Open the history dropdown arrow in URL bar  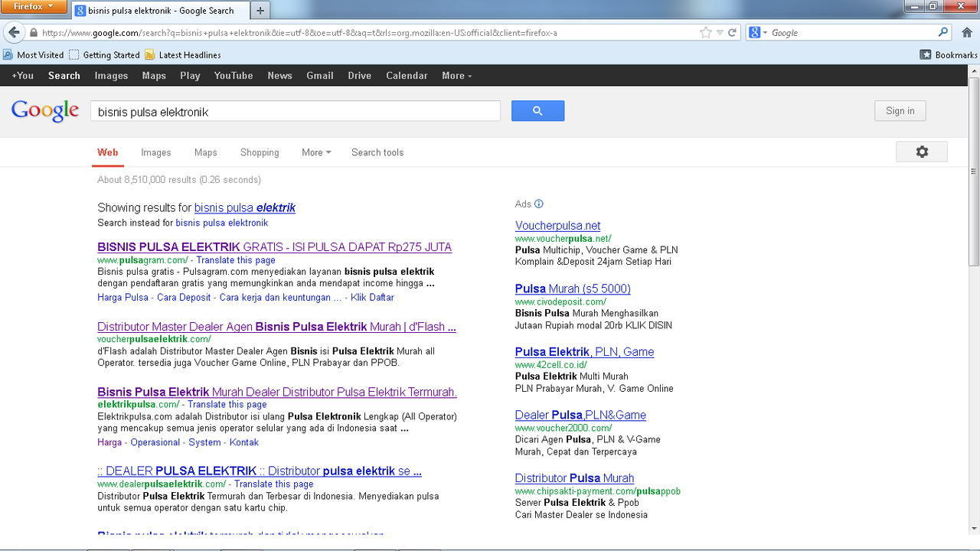click(720, 33)
